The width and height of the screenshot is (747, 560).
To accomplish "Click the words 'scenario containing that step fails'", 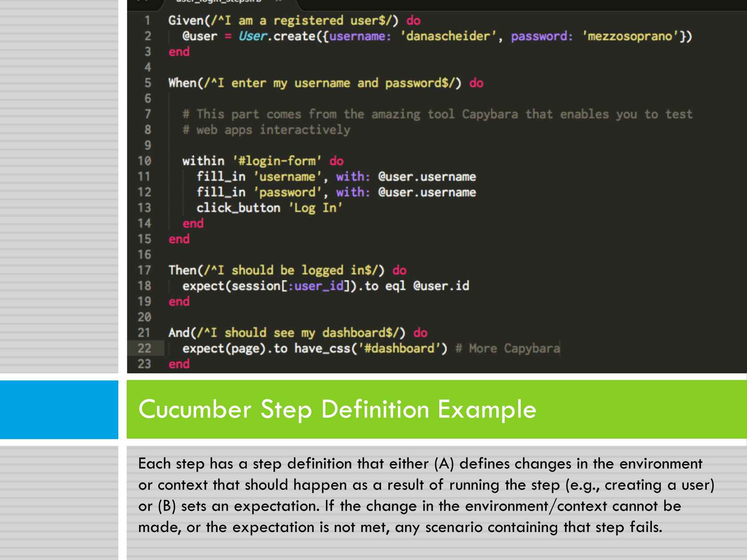I will (x=544, y=527).
